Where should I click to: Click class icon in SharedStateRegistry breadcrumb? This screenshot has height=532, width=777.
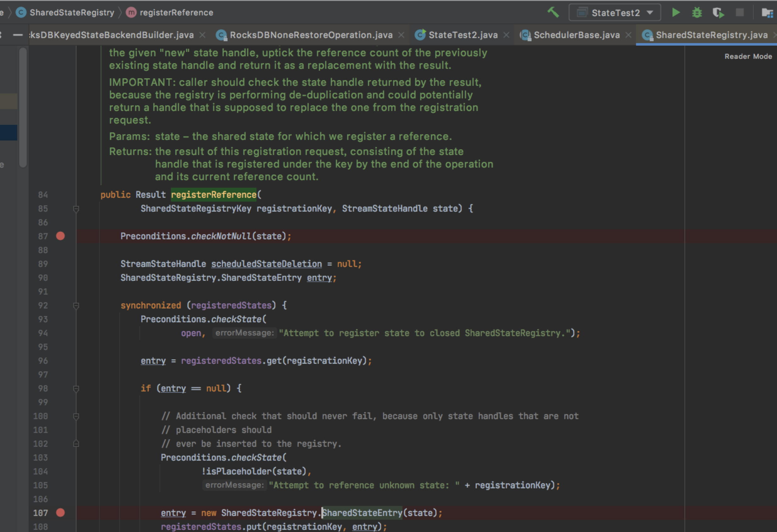point(21,13)
